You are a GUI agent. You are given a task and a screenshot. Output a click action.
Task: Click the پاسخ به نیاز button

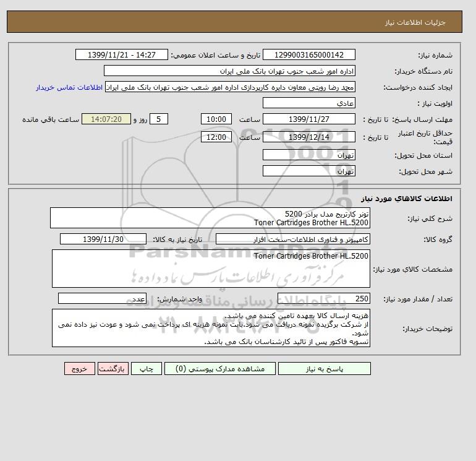tap(324, 369)
